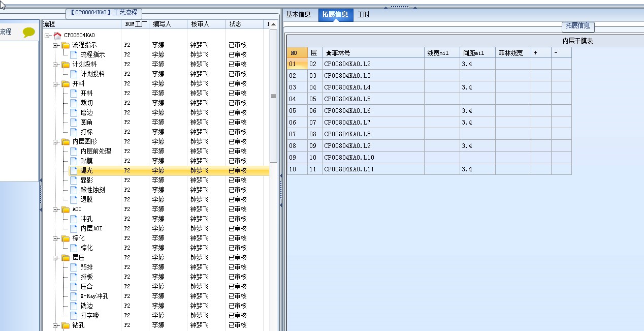Select the 内层前处理 step in the tree
This screenshot has height=331, width=644.
pos(95,151)
